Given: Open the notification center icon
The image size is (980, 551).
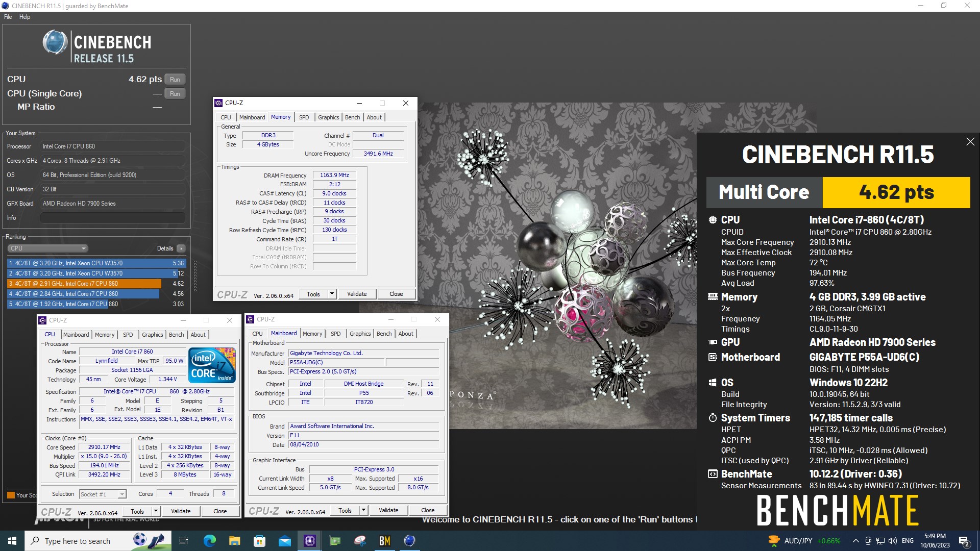Looking at the screenshot, I should pos(964,541).
